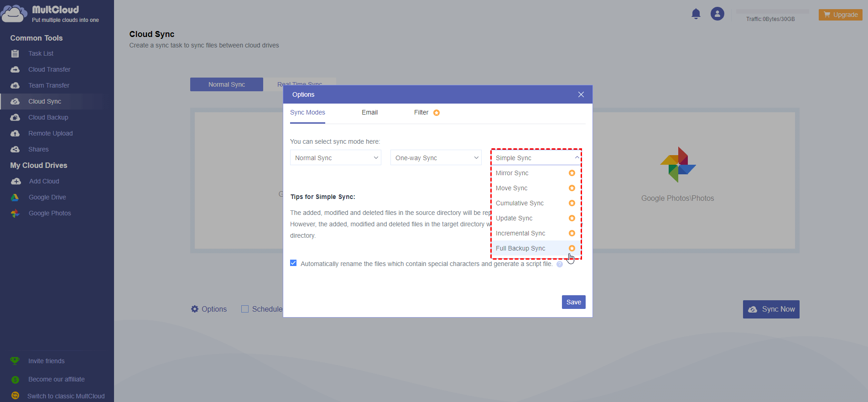This screenshot has height=402, width=868.
Task: Click the Upgrade button
Action: click(x=840, y=15)
